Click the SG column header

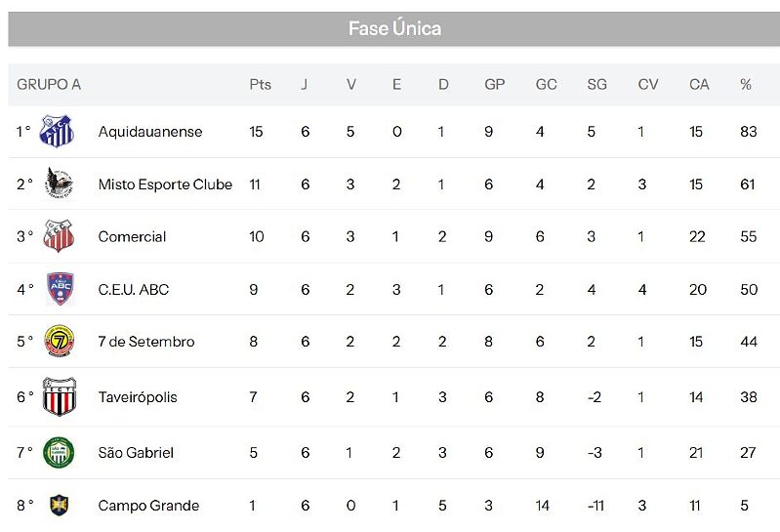click(x=596, y=85)
